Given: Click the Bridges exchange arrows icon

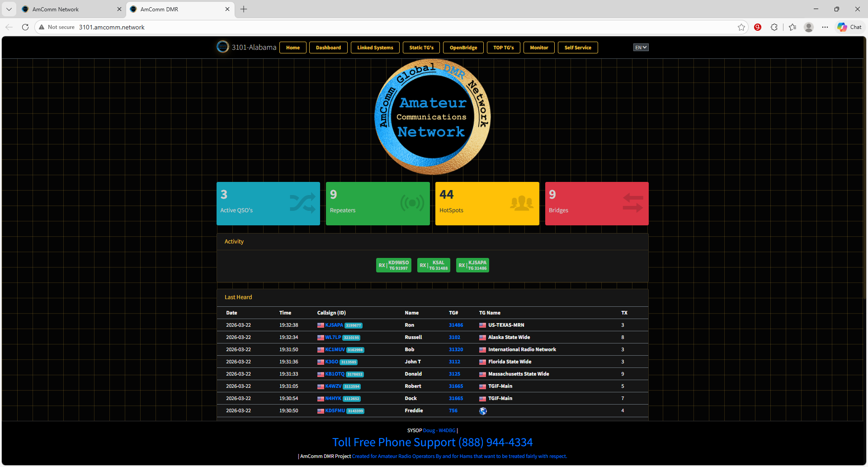Looking at the screenshot, I should click(x=632, y=203).
